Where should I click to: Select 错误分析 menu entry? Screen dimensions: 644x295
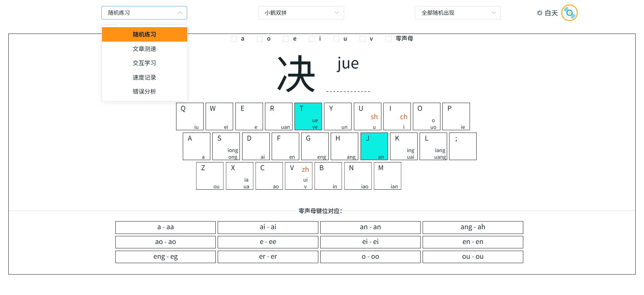tap(145, 91)
